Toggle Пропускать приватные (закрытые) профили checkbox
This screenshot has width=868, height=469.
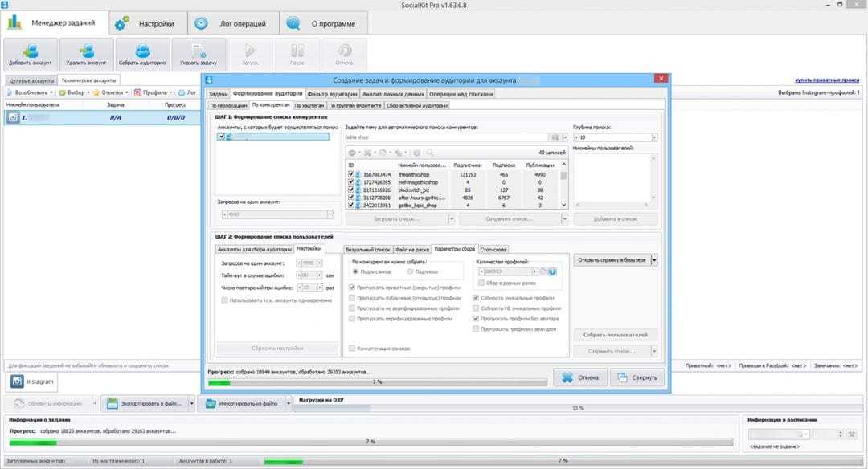click(352, 287)
